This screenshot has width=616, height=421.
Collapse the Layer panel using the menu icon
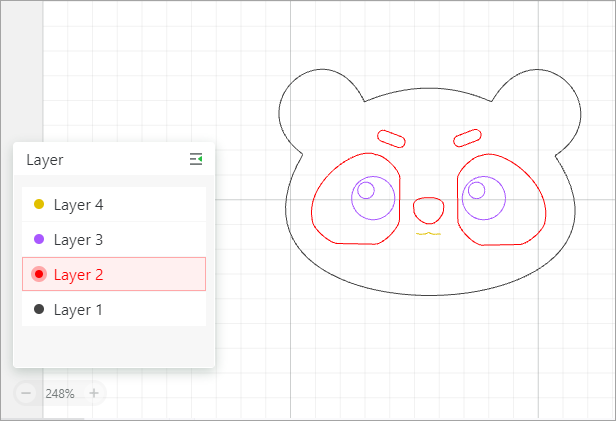coord(196,159)
